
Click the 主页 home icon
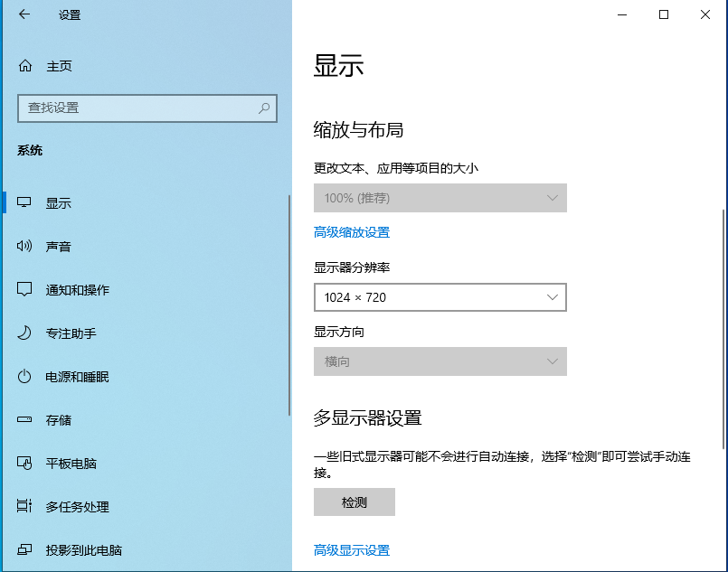point(24,65)
